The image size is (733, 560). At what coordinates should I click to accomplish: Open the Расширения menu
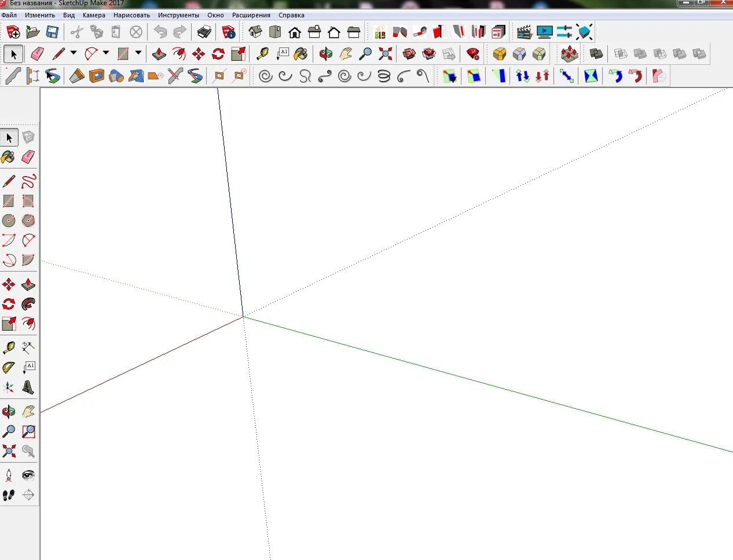tap(251, 15)
